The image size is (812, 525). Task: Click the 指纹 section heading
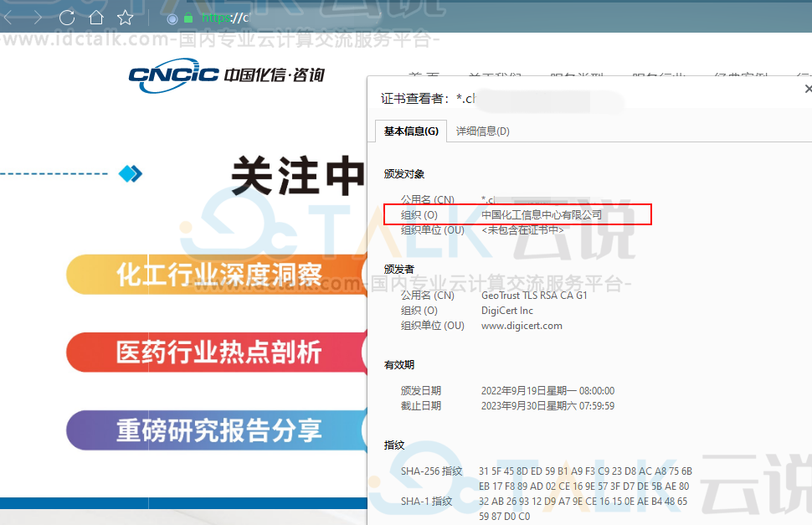(x=394, y=445)
